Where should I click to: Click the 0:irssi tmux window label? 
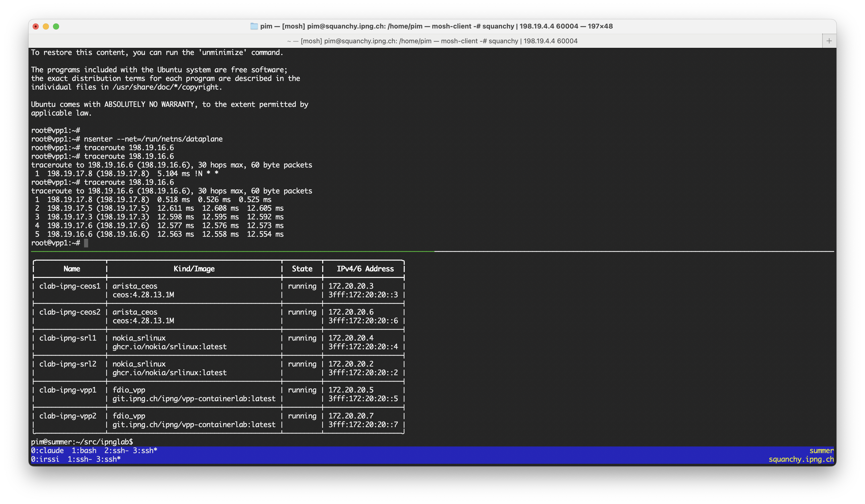[45, 459]
